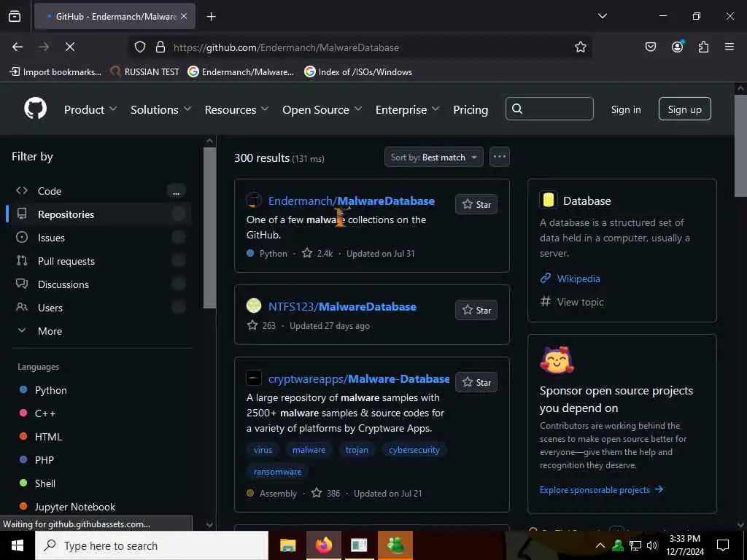Click Explore sponsorable projects
747x560 pixels.
(x=601, y=489)
